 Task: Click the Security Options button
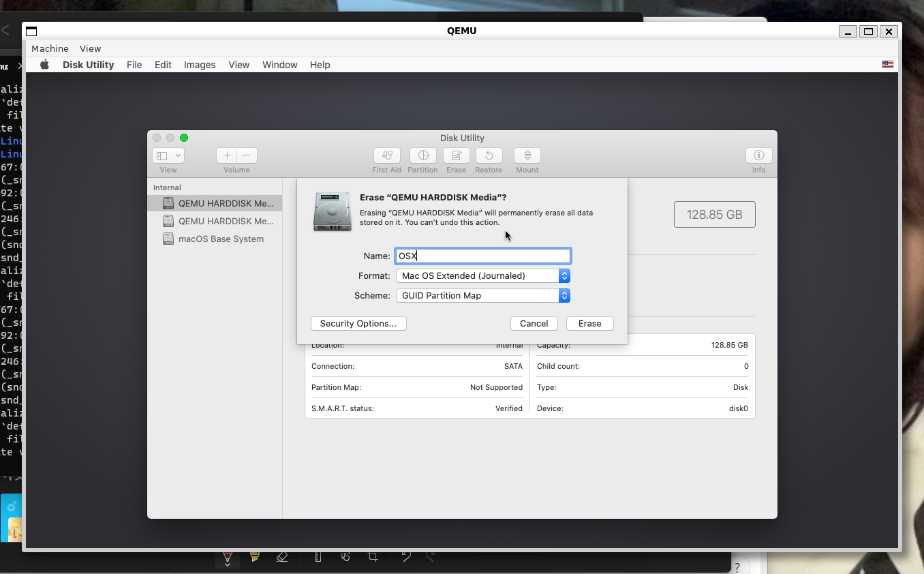pos(358,323)
